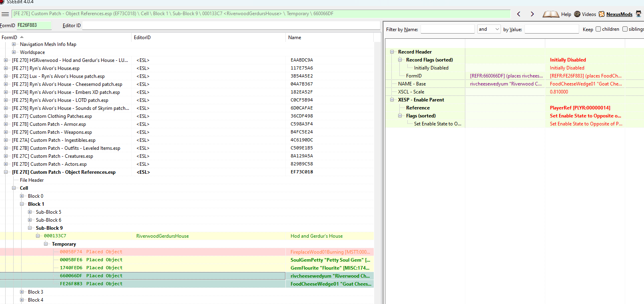Expand Block 0
644x304 pixels.
(22, 196)
